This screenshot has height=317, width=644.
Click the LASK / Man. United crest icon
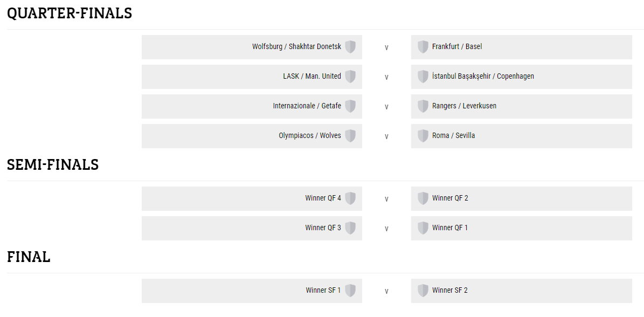coord(350,77)
